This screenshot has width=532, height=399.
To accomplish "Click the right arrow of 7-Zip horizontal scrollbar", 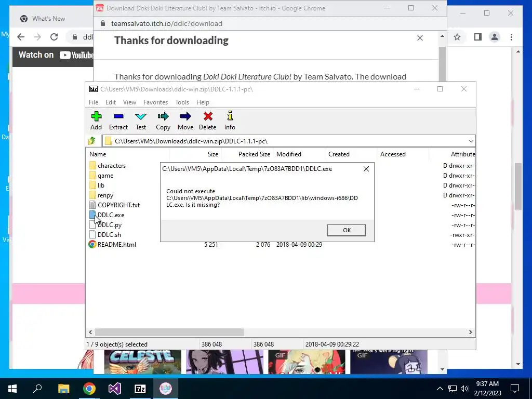I will coord(471,332).
